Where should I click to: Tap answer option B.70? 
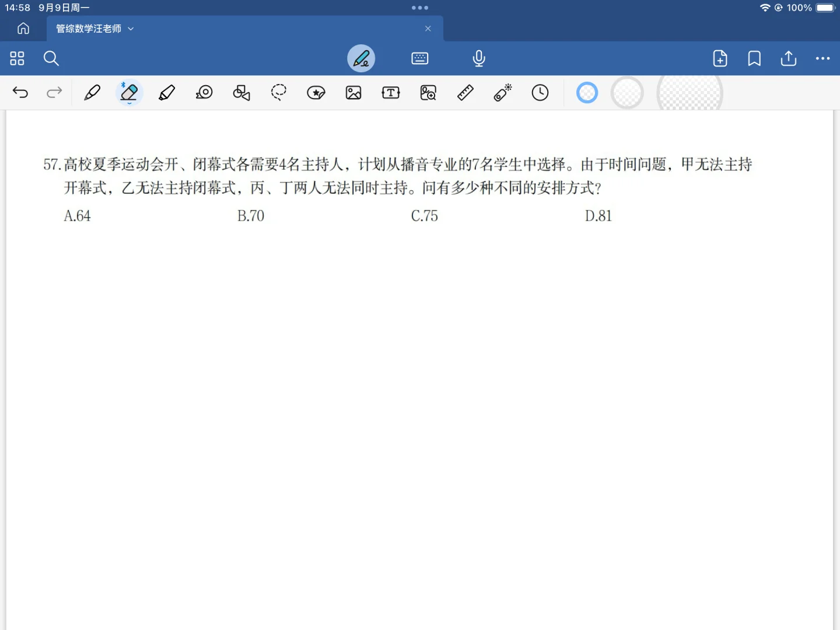pos(251,216)
